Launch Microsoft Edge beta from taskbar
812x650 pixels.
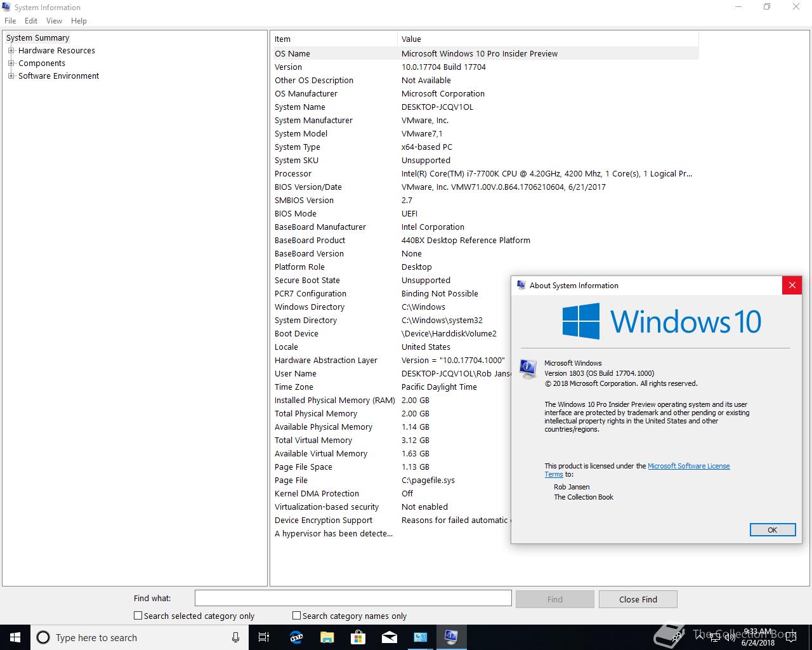296,637
